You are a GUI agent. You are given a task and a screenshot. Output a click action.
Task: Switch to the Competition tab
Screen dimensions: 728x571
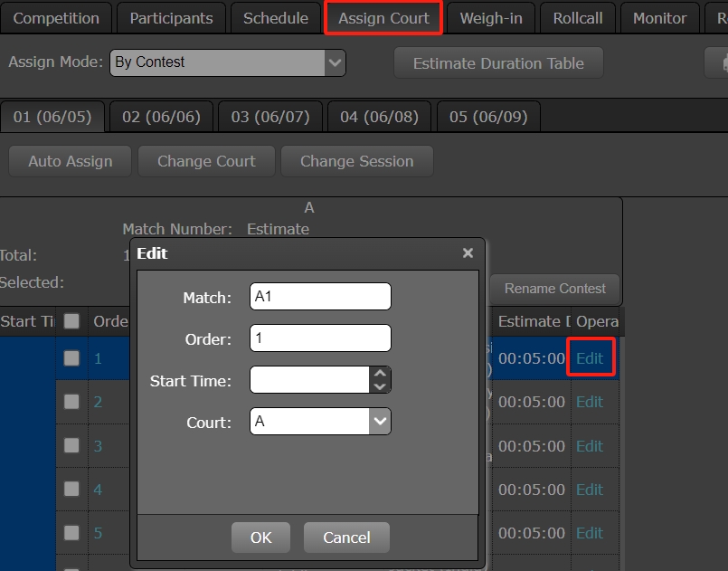(x=56, y=18)
